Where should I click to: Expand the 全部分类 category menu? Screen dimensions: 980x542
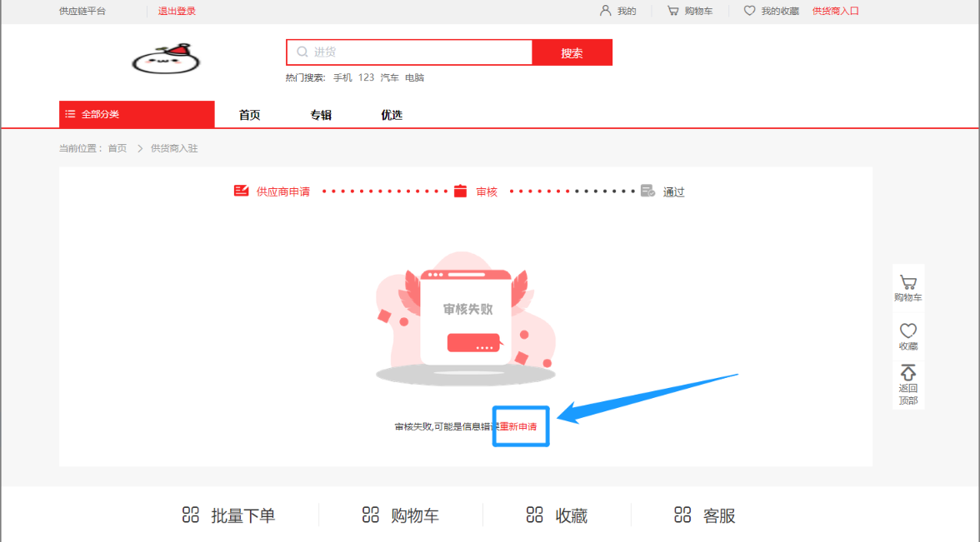[137, 114]
